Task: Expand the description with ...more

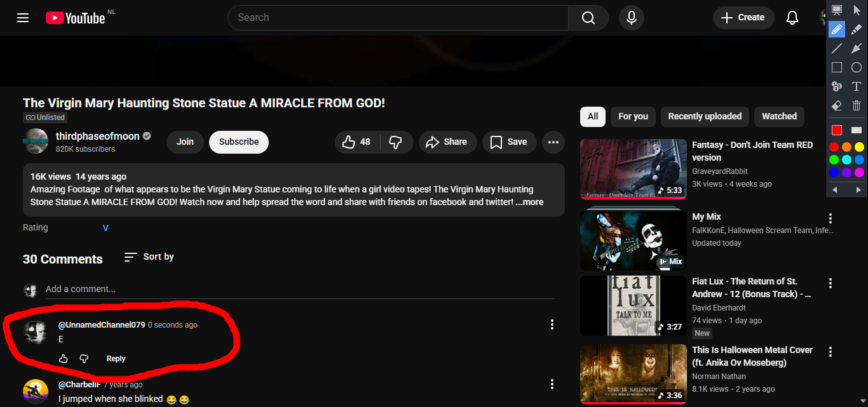Action: click(x=529, y=202)
